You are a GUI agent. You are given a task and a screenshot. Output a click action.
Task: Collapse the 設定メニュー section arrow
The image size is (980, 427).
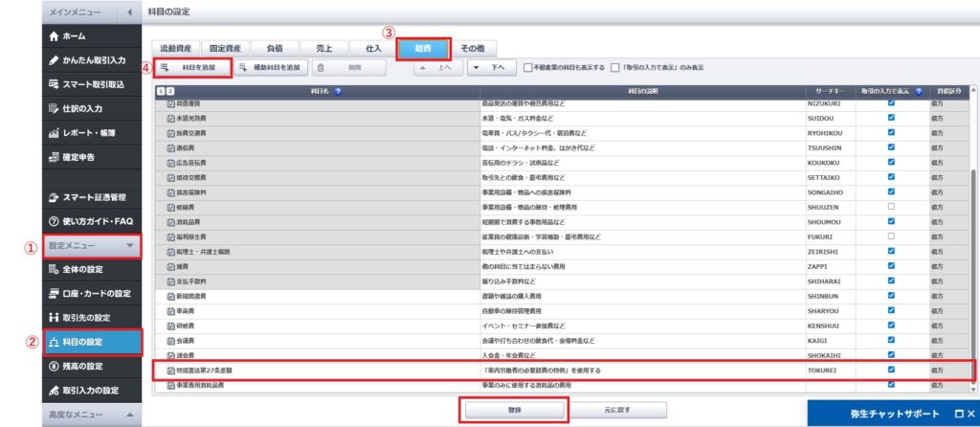pos(129,246)
